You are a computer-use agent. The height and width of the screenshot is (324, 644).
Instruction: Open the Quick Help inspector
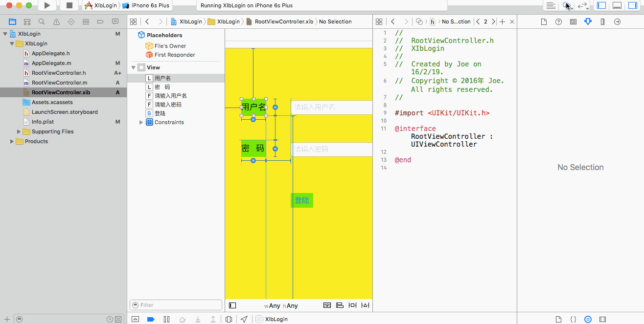coord(558,22)
